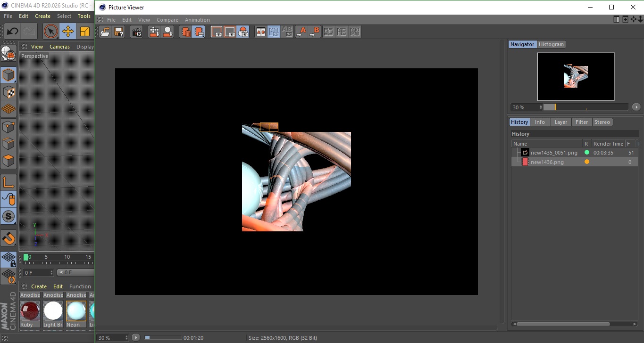Click the Stop Rendering clapperboard icon
The image size is (644, 343).
click(x=137, y=32)
